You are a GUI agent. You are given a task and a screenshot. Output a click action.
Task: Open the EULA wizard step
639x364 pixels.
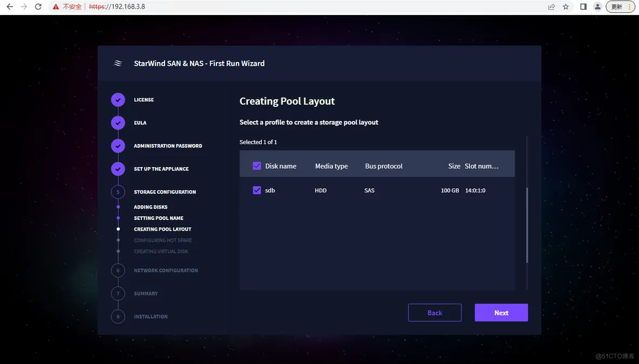point(140,122)
